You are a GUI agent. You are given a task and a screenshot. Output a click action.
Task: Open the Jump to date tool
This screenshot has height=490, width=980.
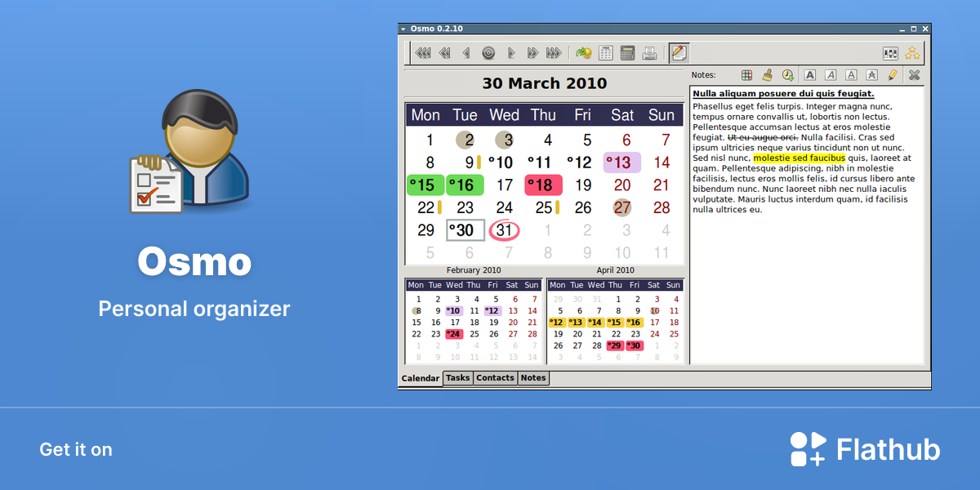pyautogui.click(x=583, y=53)
